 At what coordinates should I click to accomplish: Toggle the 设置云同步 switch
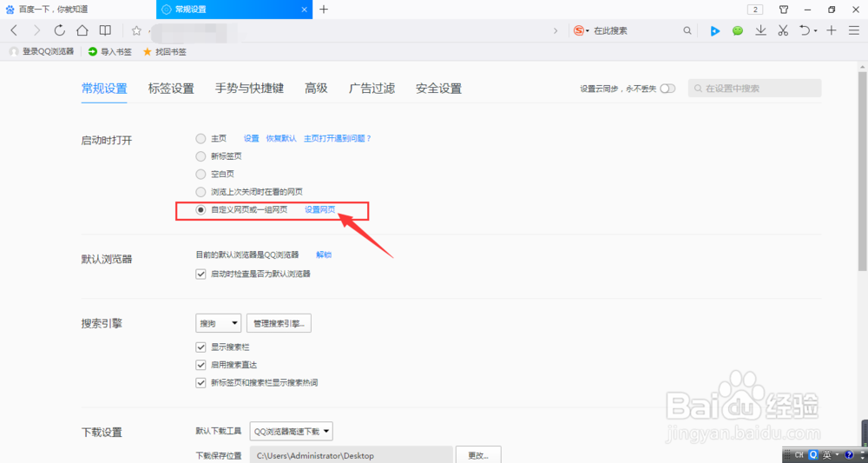[x=667, y=89]
